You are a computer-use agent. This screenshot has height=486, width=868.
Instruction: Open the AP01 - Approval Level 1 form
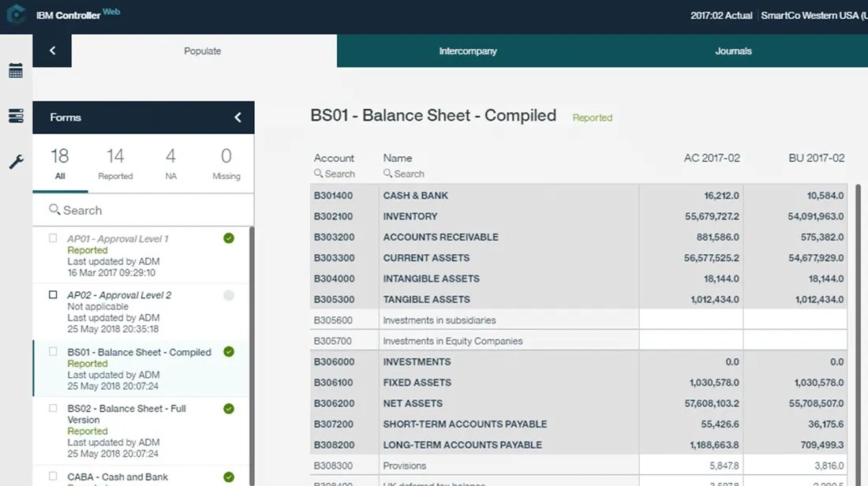click(x=118, y=238)
